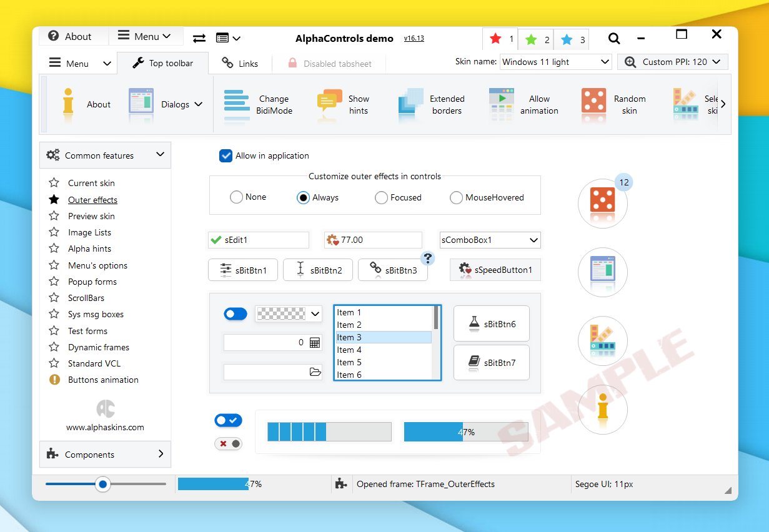Select Item 5 in the list box

(383, 362)
